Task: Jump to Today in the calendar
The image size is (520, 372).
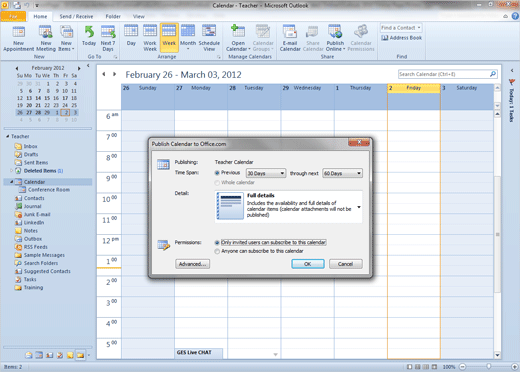Action: click(89, 36)
